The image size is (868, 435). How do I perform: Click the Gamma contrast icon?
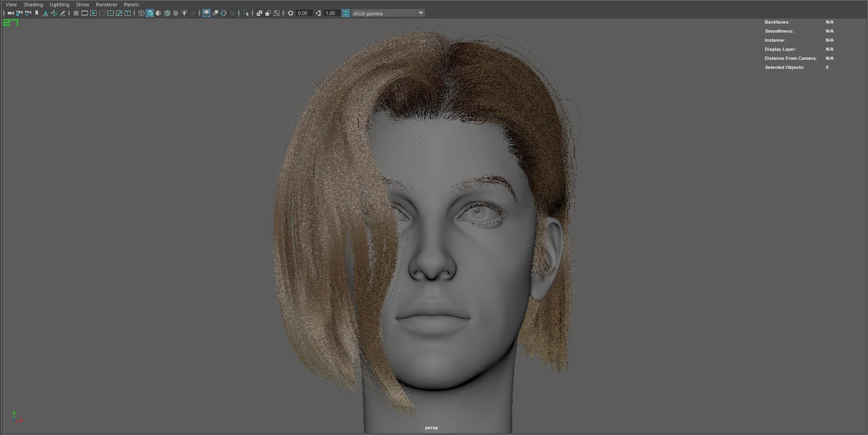click(318, 13)
